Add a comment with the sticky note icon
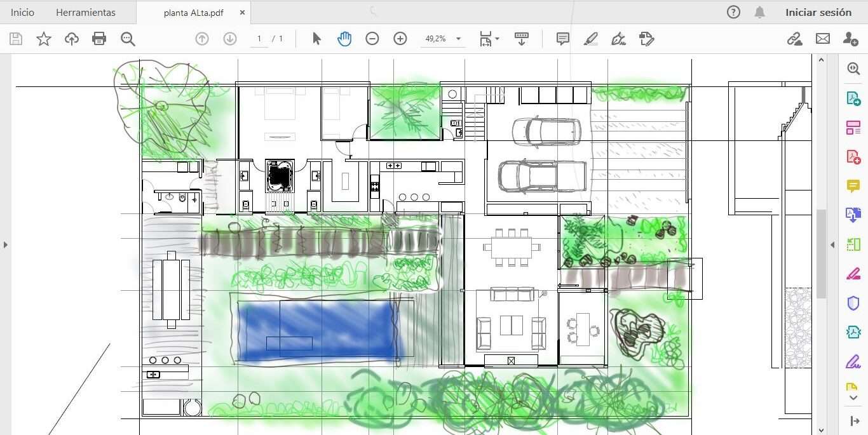 point(562,39)
